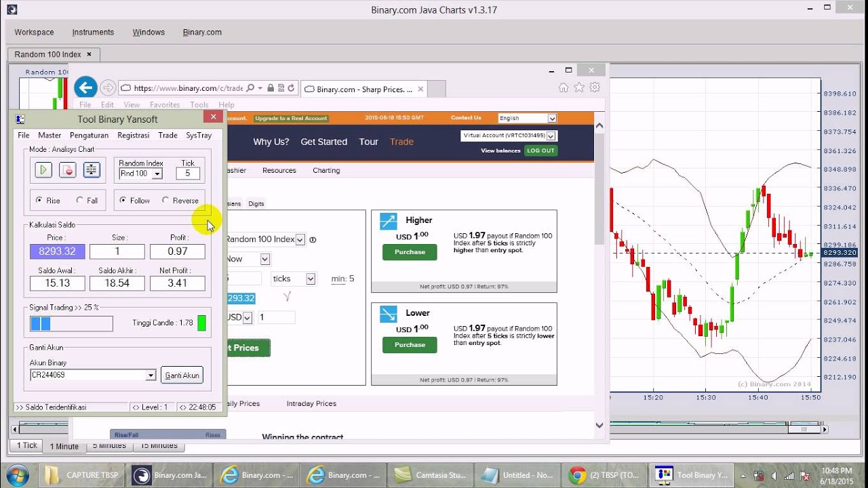Open the Registrasi menu
Viewport: 868px width, 488px height.
coord(133,136)
